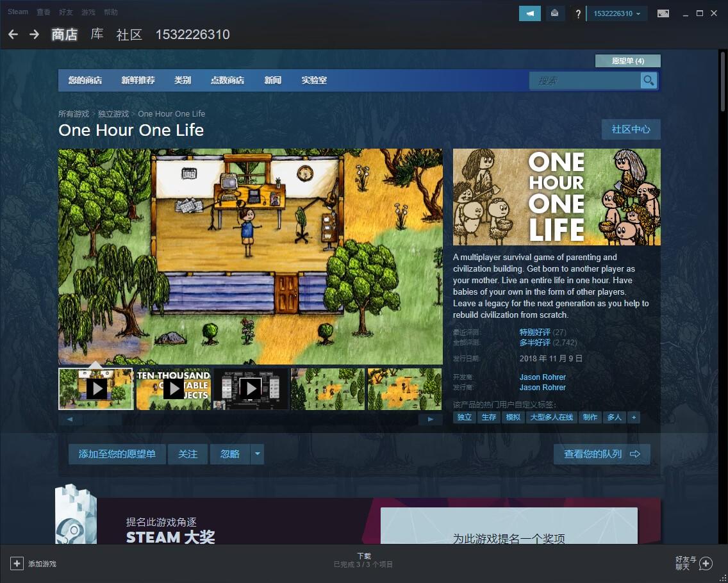Click the page vertical scrollbar thumb
This screenshot has height=583, width=728.
coord(722,81)
